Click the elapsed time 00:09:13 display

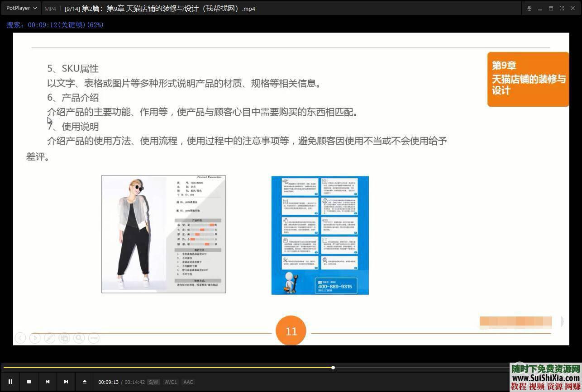(109, 382)
